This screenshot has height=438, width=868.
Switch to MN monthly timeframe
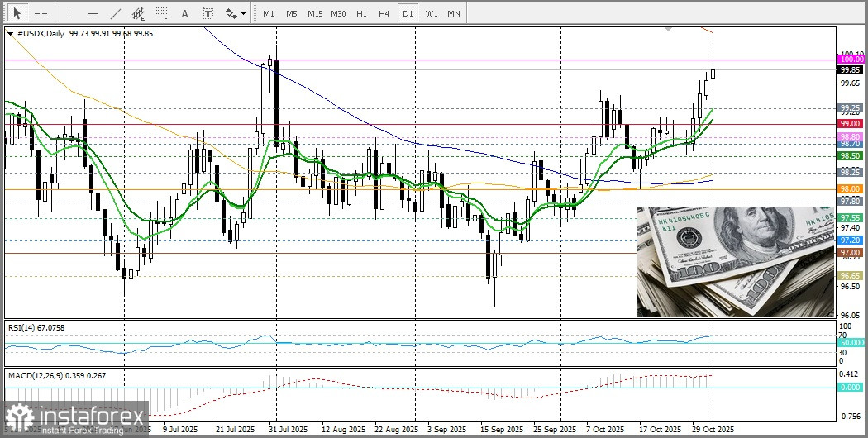pyautogui.click(x=453, y=13)
